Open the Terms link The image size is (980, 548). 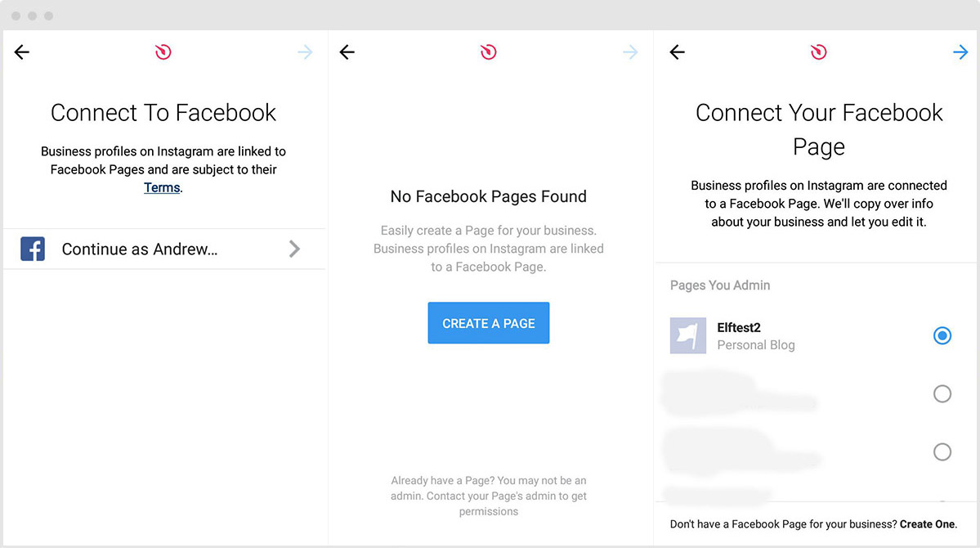(160, 187)
